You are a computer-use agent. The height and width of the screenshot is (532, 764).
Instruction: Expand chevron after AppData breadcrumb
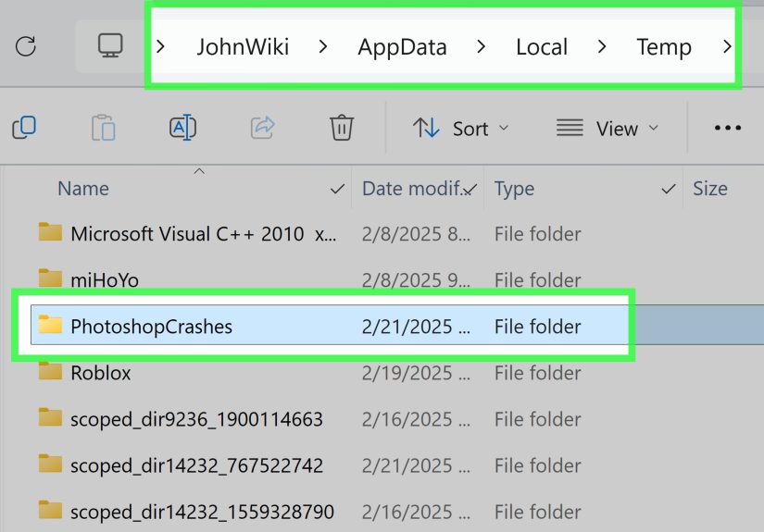pyautogui.click(x=481, y=47)
